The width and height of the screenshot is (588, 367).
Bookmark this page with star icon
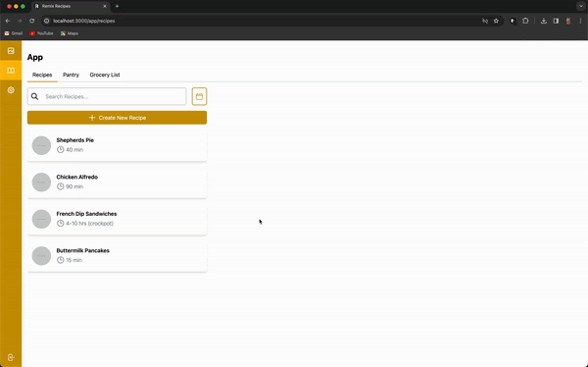[x=496, y=21]
